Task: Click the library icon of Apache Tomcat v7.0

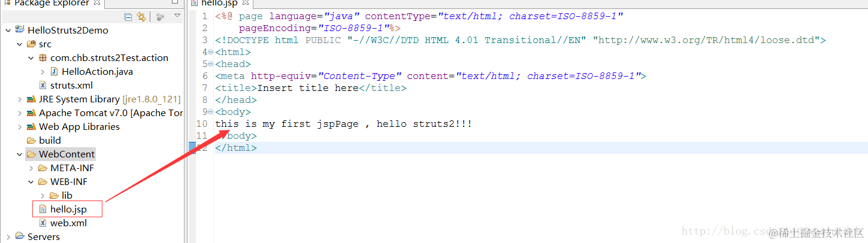Action: [32, 113]
